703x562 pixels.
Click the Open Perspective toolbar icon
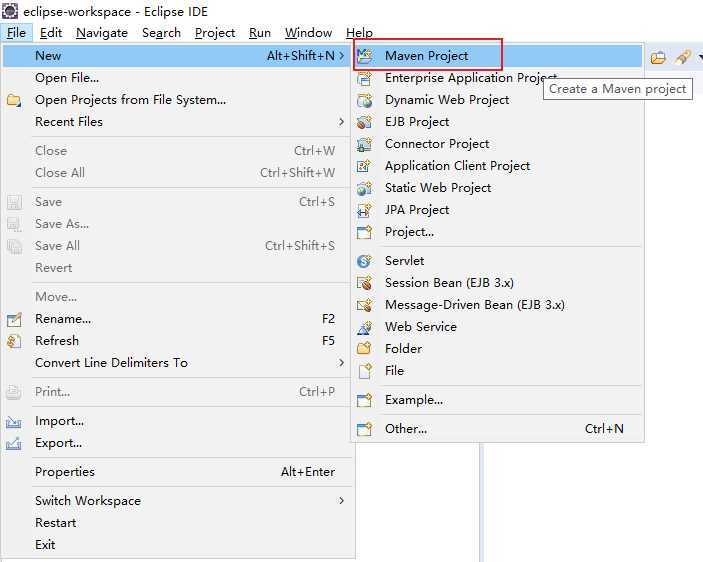pos(658,57)
